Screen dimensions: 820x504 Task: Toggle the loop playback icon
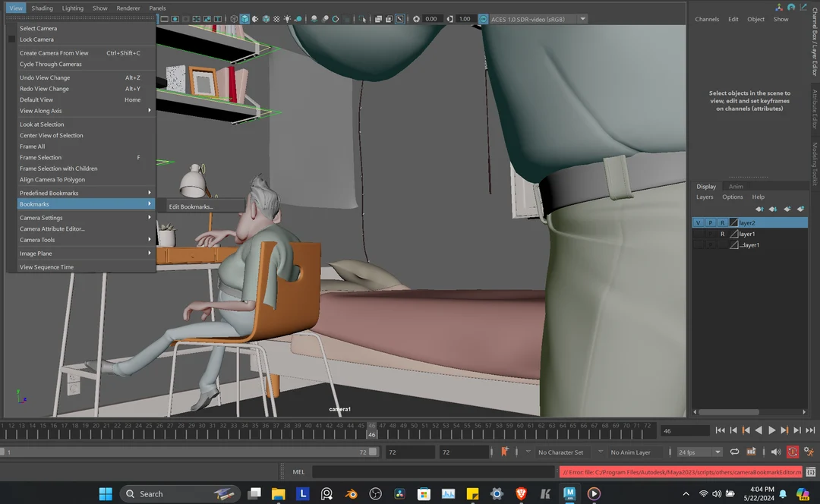(x=734, y=452)
